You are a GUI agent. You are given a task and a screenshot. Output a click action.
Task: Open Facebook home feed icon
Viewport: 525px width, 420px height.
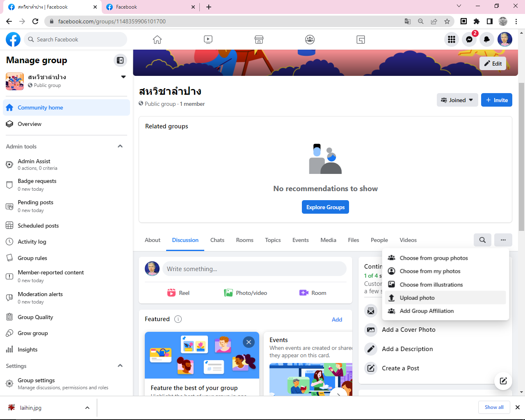[x=157, y=39]
